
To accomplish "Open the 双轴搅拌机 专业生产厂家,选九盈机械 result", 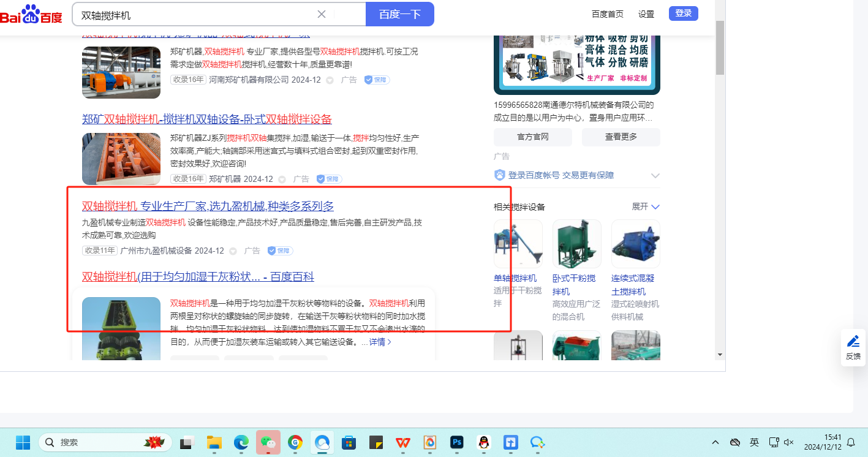I will coord(208,206).
